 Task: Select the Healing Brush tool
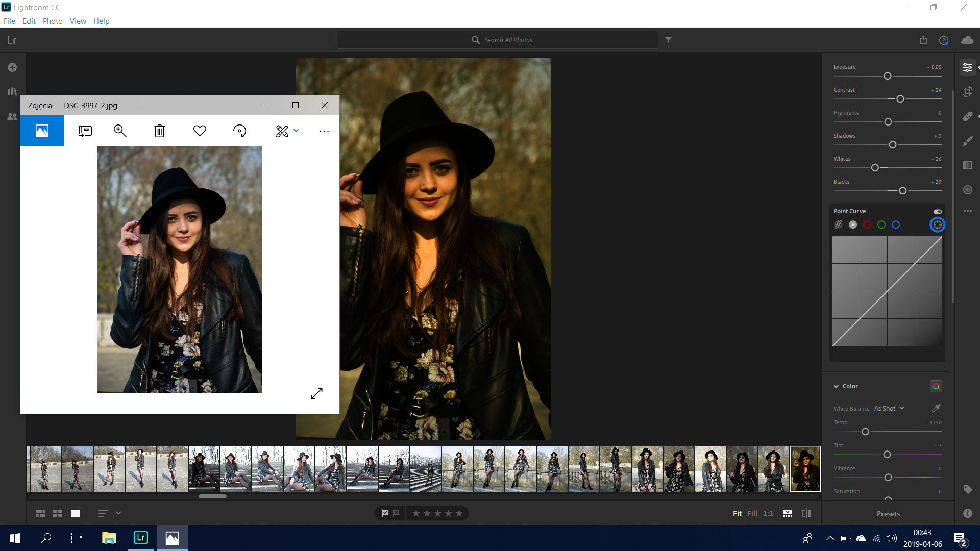click(967, 116)
